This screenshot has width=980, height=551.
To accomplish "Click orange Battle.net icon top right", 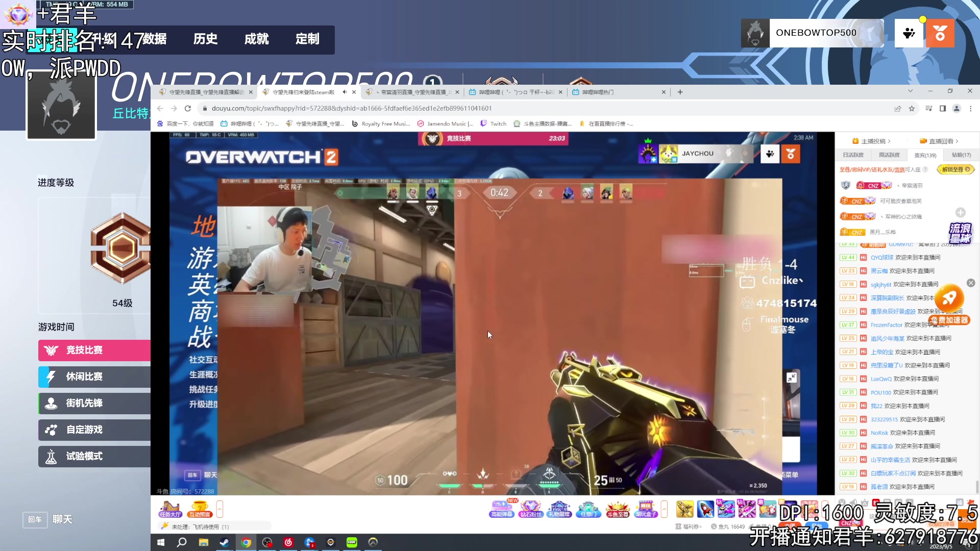I will pyautogui.click(x=940, y=33).
